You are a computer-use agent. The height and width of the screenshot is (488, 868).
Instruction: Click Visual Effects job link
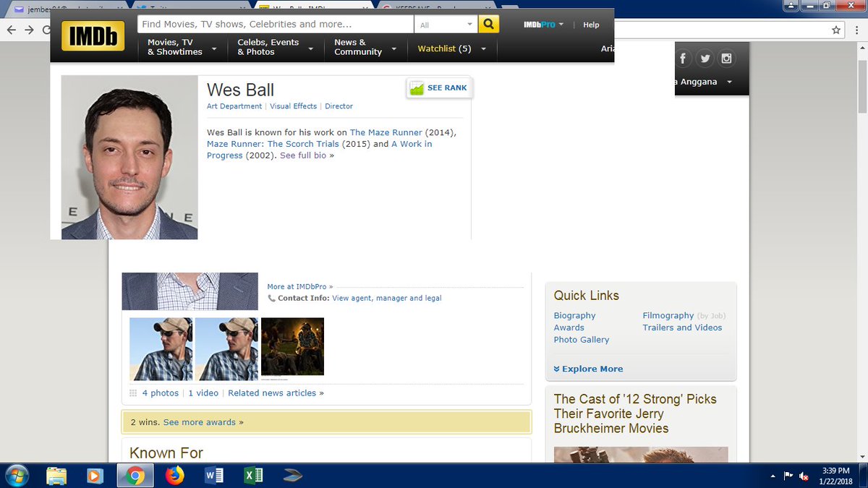293,106
